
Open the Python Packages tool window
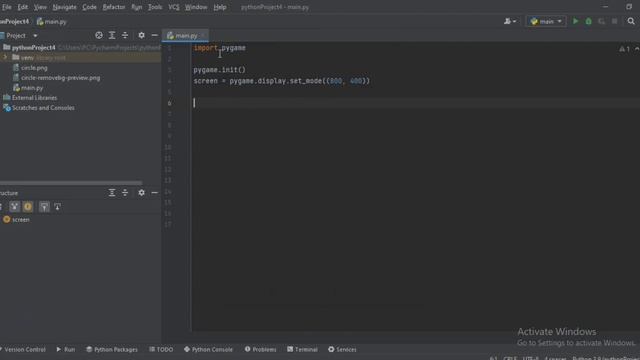click(x=112, y=349)
